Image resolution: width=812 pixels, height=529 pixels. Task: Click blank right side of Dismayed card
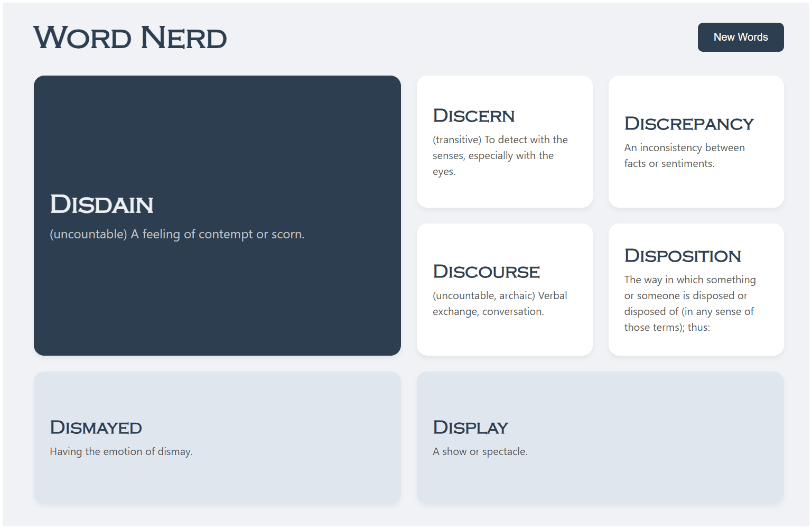(317, 438)
